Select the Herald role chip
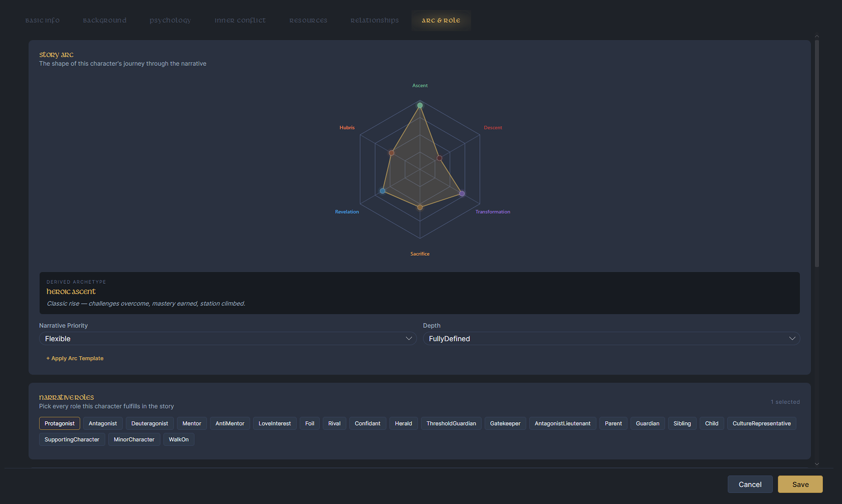The height and width of the screenshot is (504, 842). tap(403, 423)
